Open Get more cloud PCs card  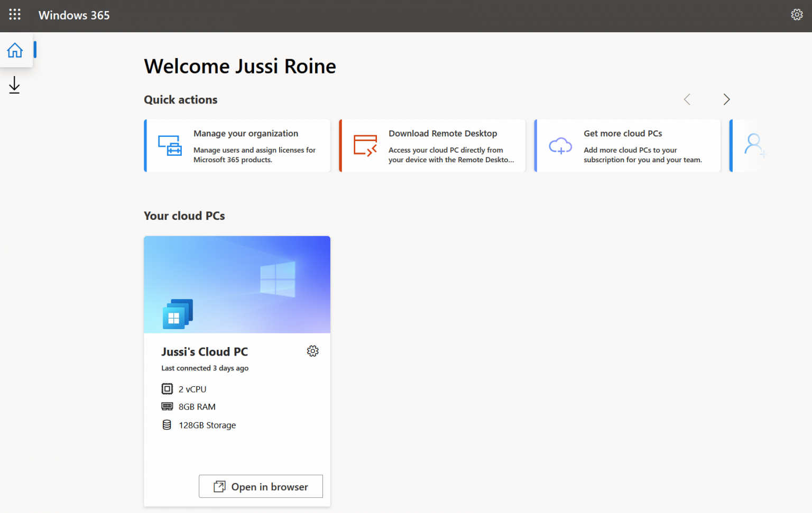628,146
